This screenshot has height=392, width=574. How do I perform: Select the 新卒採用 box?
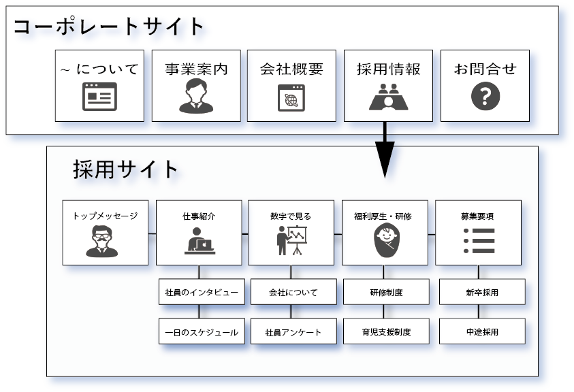point(482,292)
